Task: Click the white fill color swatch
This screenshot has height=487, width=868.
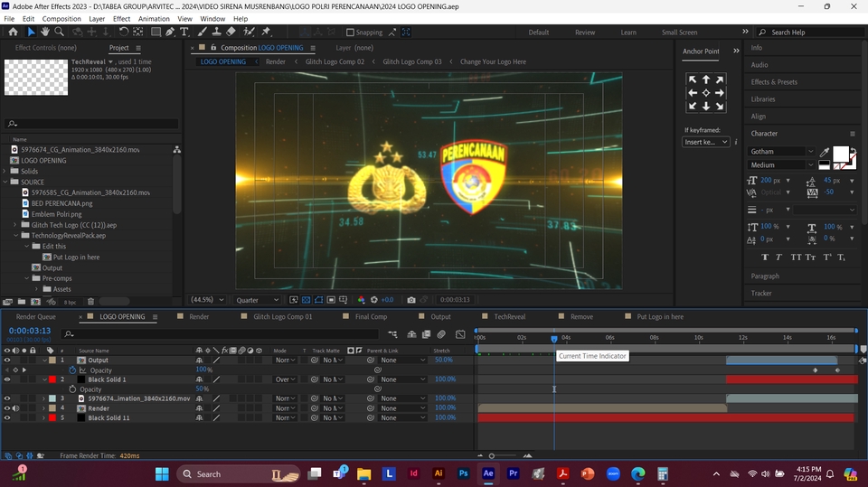Action: (840, 154)
